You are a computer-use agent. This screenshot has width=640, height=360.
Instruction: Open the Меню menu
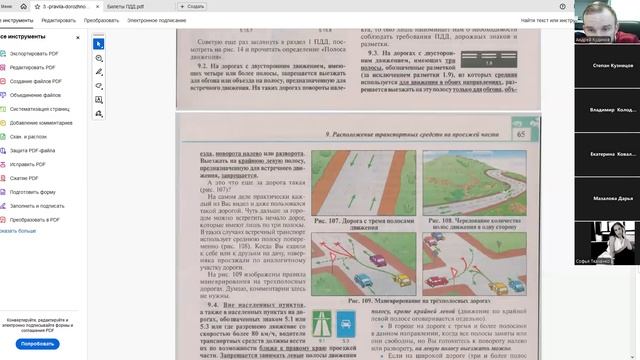click(6, 6)
